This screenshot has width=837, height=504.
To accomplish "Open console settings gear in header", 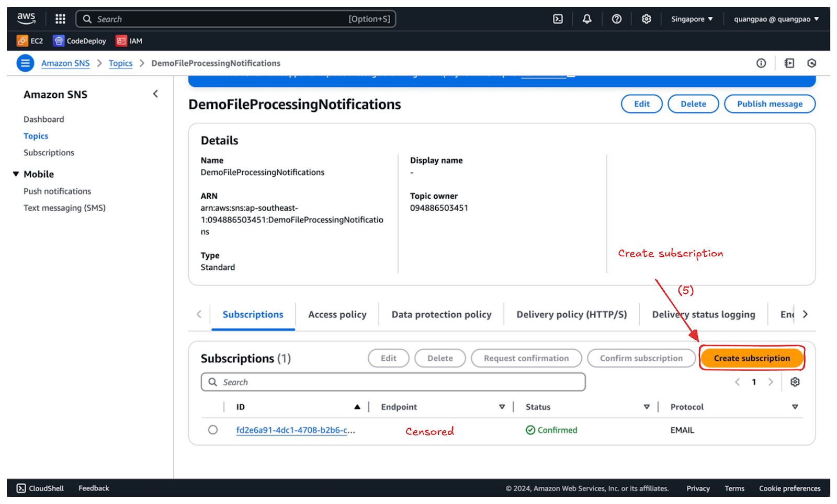I will [647, 19].
